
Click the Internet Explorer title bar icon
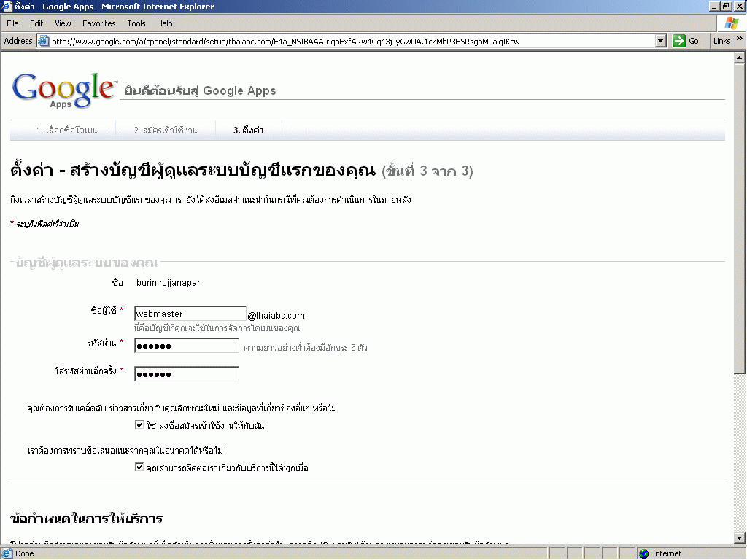tap(7, 7)
